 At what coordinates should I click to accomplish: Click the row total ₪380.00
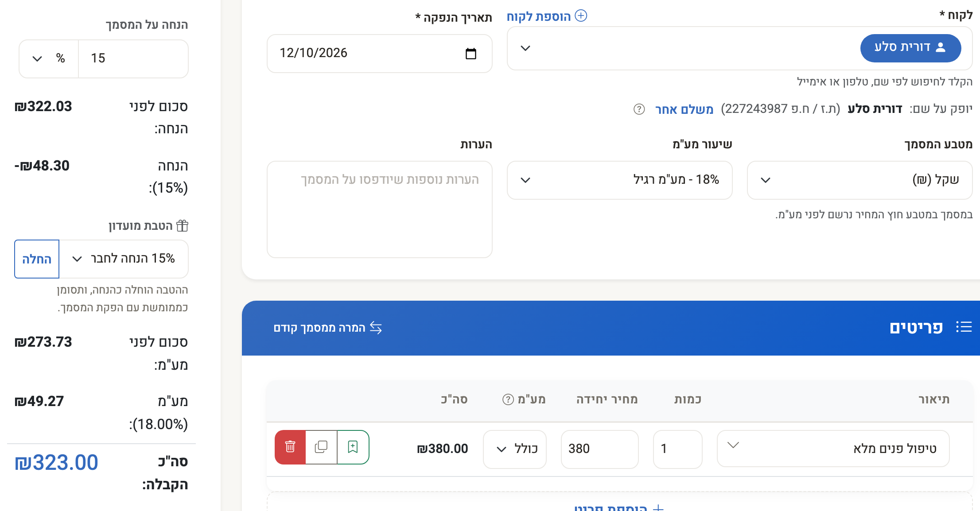(442, 449)
